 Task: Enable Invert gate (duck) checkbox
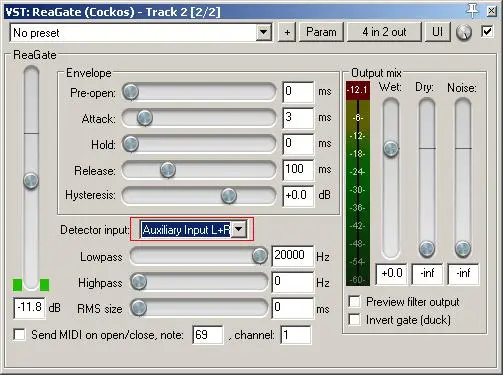click(354, 320)
